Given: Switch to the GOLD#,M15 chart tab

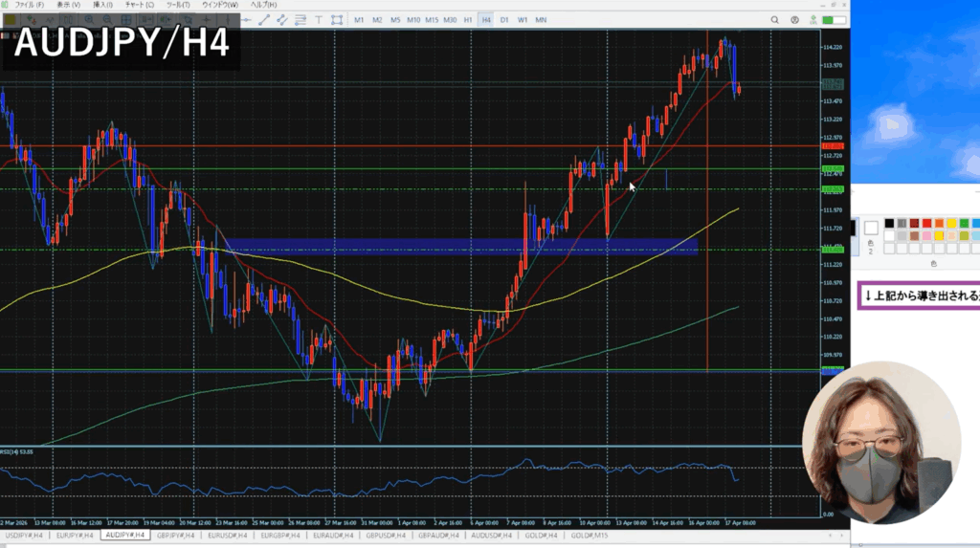Looking at the screenshot, I should [x=590, y=536].
